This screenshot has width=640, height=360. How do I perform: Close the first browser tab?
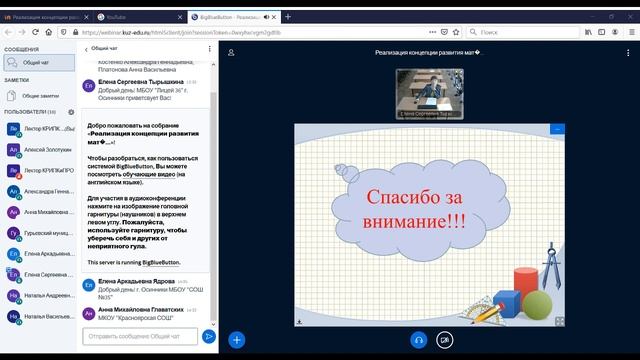pyautogui.click(x=86, y=17)
